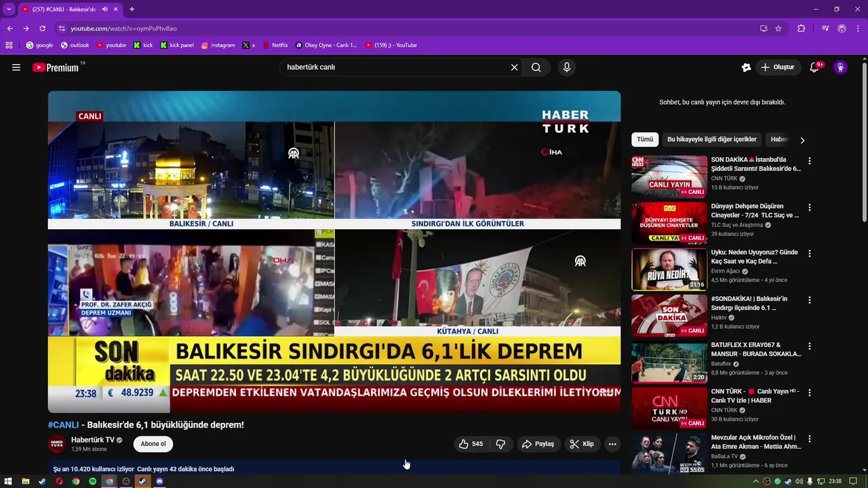Open Chrome extensions puzzle icon

[801, 28]
